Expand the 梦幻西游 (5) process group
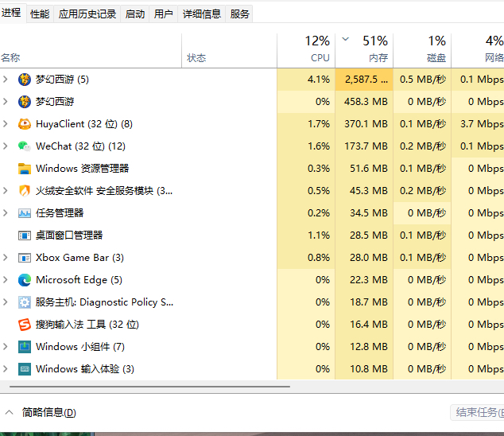This screenshot has height=436, width=504. tap(5, 79)
